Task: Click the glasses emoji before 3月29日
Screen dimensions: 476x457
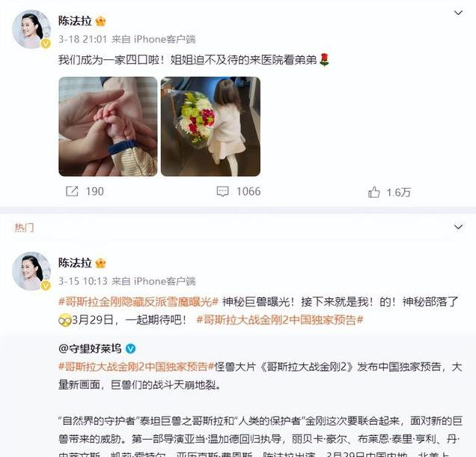Action: 64,320
